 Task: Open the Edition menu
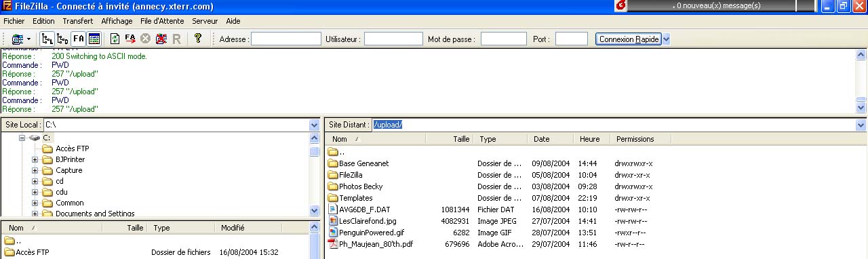(43, 21)
